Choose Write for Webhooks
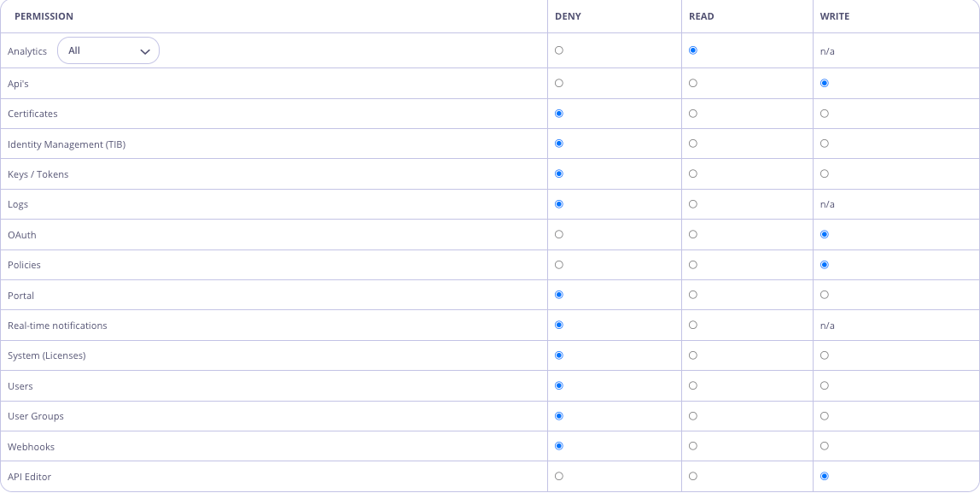The image size is (980, 493). (x=825, y=446)
